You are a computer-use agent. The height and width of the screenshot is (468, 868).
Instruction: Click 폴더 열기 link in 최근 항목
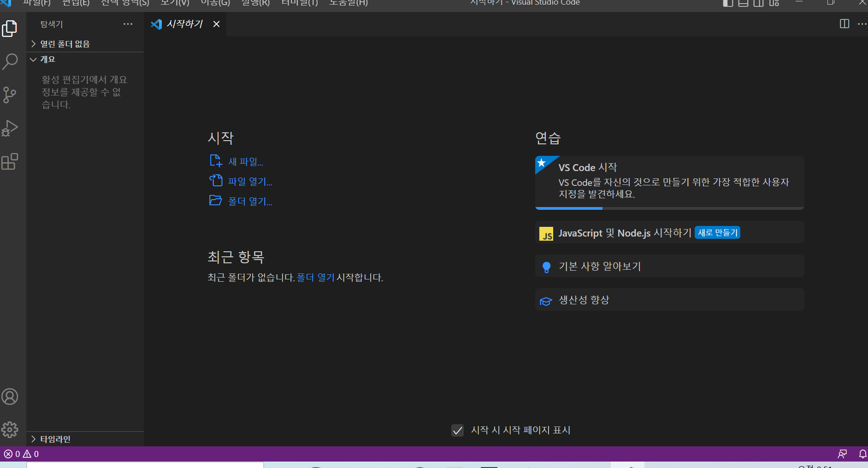coord(316,278)
